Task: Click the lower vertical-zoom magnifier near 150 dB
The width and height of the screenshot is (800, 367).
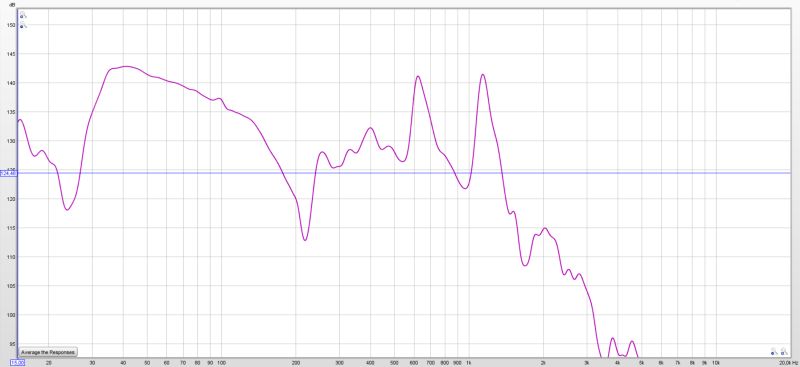Action: pyautogui.click(x=23, y=25)
